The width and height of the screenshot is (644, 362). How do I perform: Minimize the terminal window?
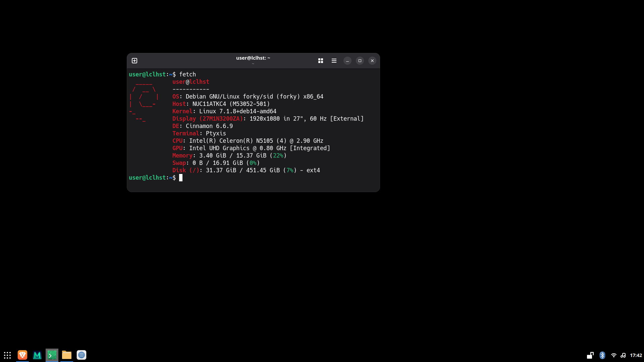pos(347,61)
